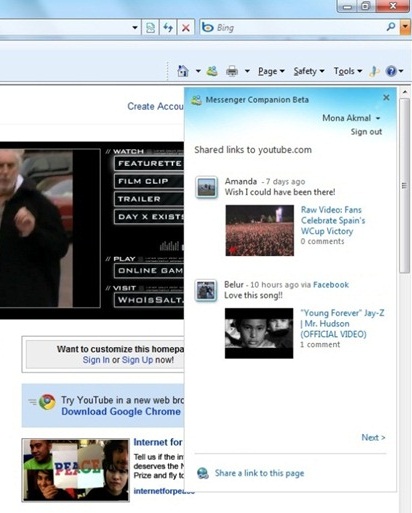Select TRAILER in the video menu

(x=149, y=199)
